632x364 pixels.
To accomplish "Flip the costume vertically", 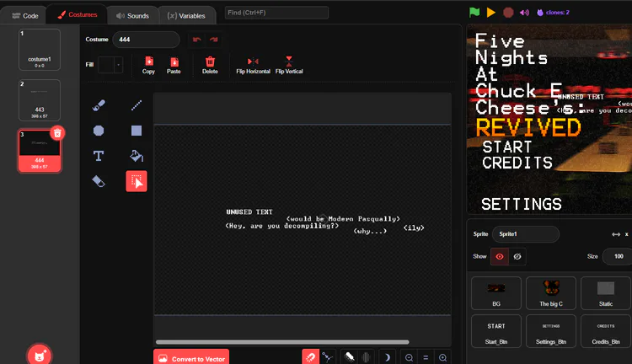I will tap(289, 65).
